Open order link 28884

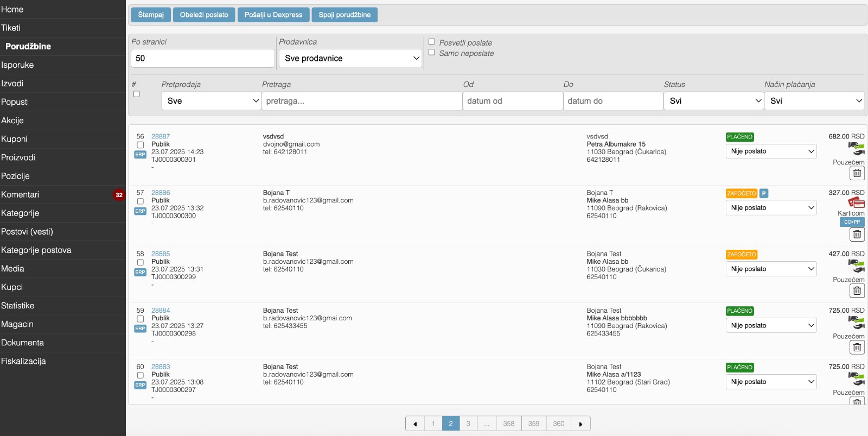coord(161,311)
